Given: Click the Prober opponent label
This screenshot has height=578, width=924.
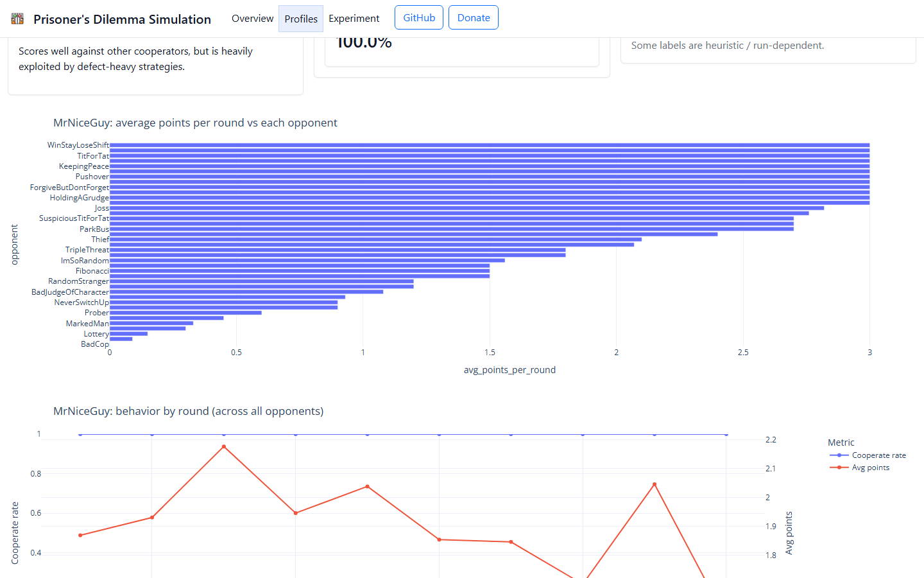Looking at the screenshot, I should (96, 313).
